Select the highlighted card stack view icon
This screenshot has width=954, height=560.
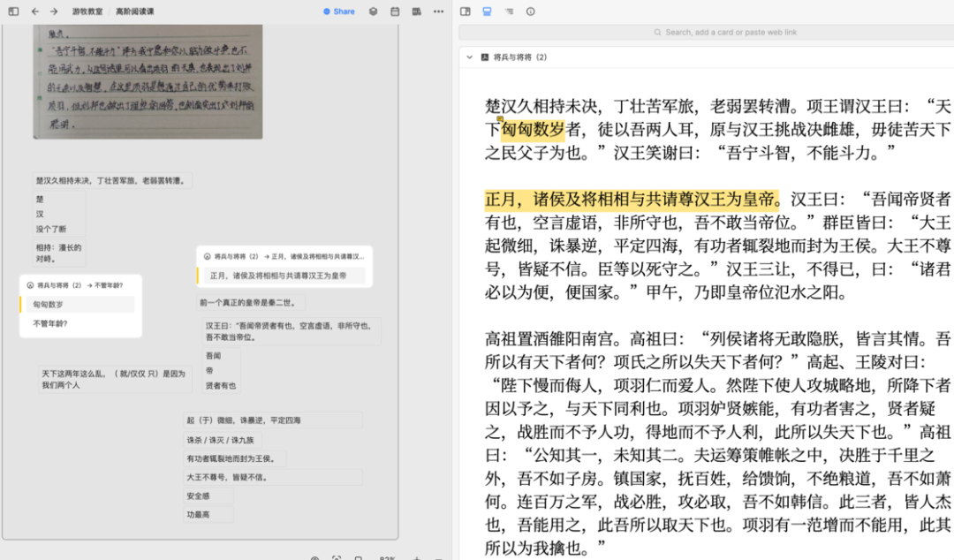[x=488, y=11]
